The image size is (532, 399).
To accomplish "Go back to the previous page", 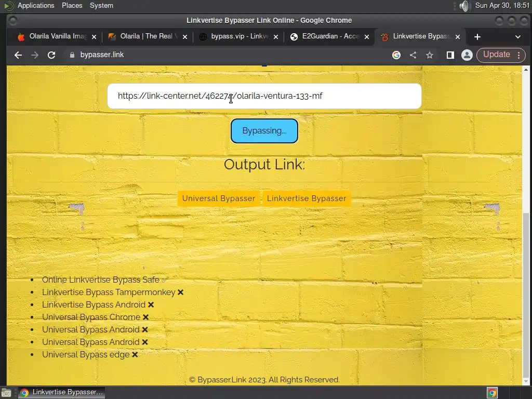I will point(18,55).
